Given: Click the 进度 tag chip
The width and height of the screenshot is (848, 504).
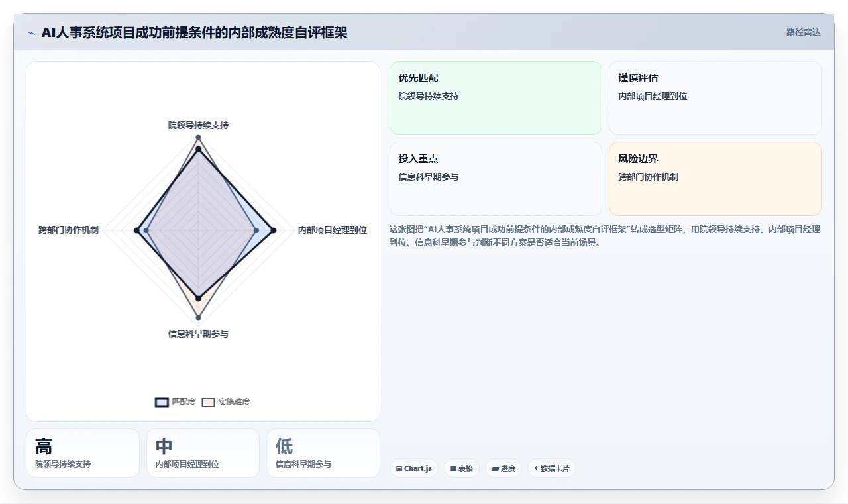Looking at the screenshot, I should coord(503,468).
